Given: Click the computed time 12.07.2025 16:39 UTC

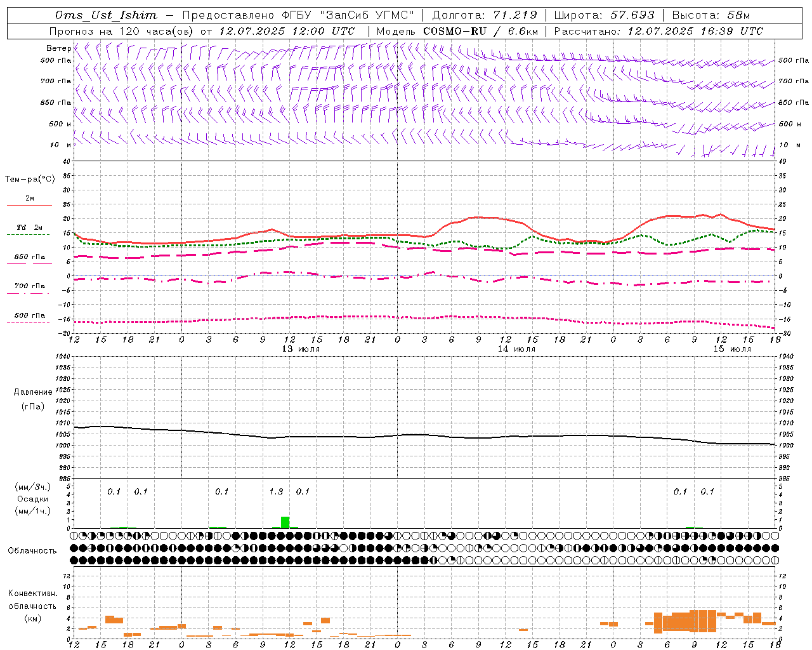Looking at the screenshot, I should [695, 31].
